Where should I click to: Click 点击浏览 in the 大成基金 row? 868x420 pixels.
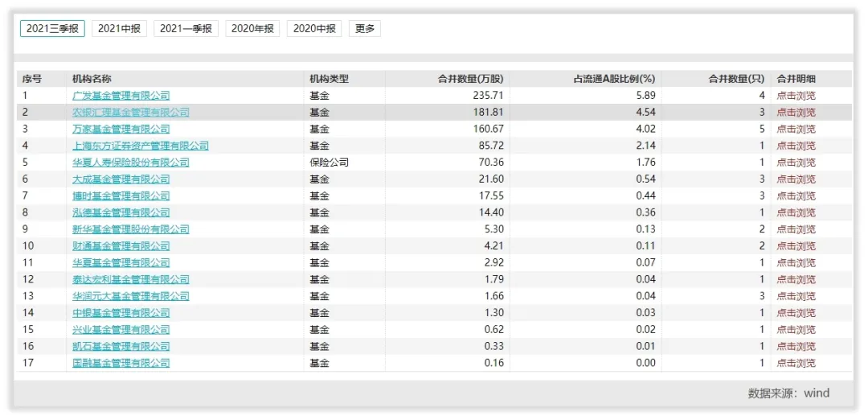point(796,179)
